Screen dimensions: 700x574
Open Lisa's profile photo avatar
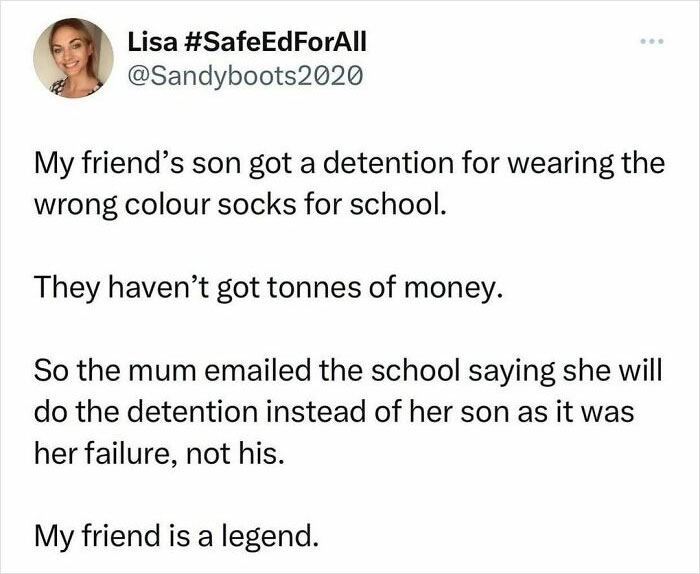pyautogui.click(x=74, y=58)
